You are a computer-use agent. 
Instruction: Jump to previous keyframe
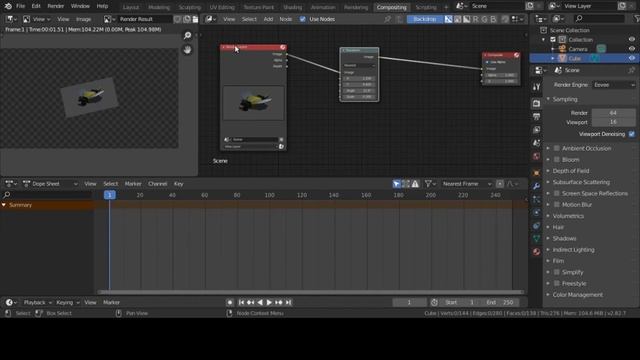251,302
